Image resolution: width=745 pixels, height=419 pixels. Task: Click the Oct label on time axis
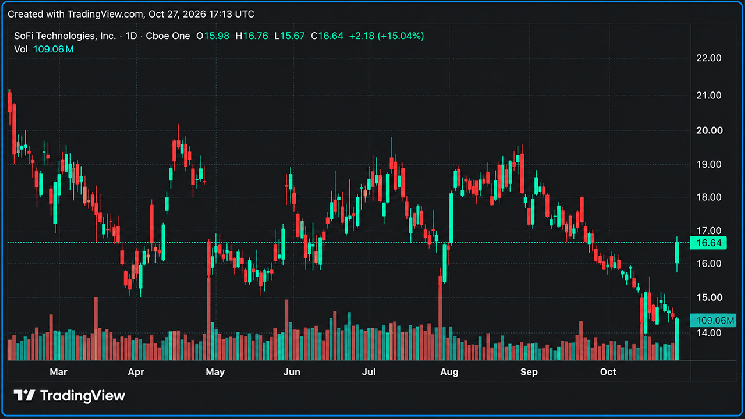(608, 372)
